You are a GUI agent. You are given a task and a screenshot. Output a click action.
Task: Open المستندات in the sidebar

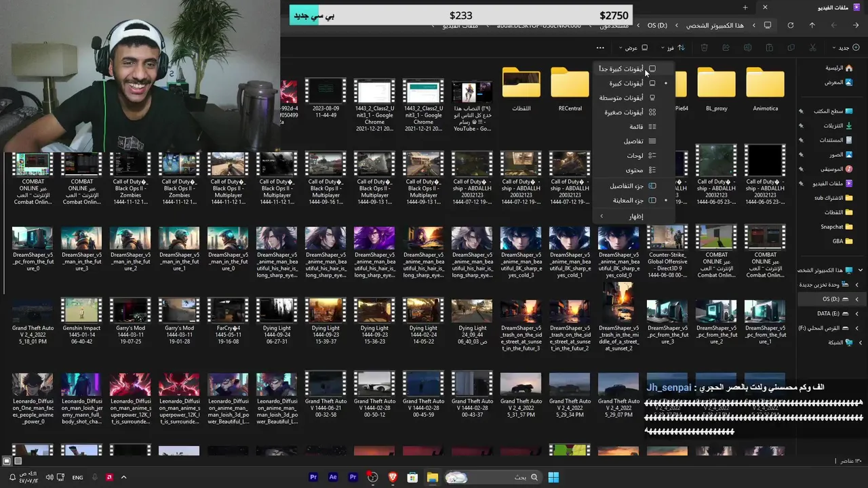tap(836, 140)
